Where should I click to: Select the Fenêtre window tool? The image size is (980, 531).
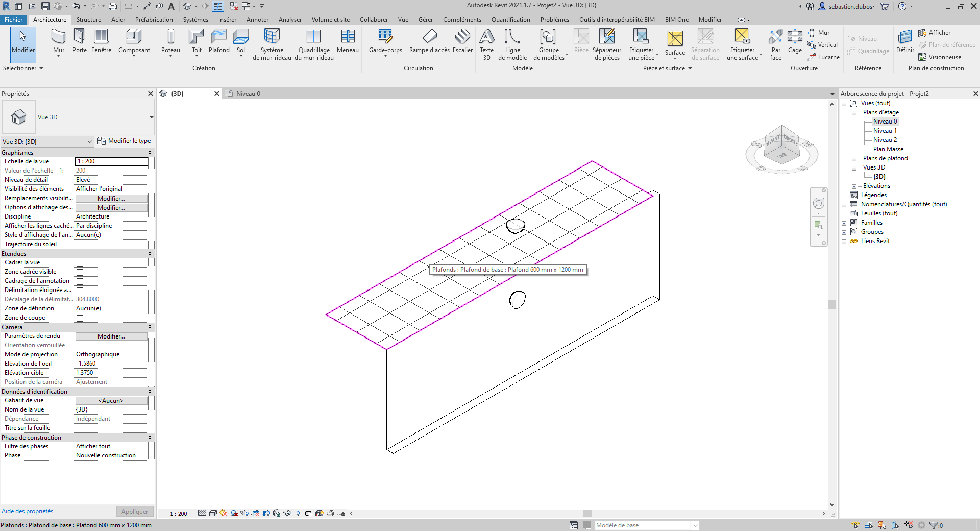[101, 41]
